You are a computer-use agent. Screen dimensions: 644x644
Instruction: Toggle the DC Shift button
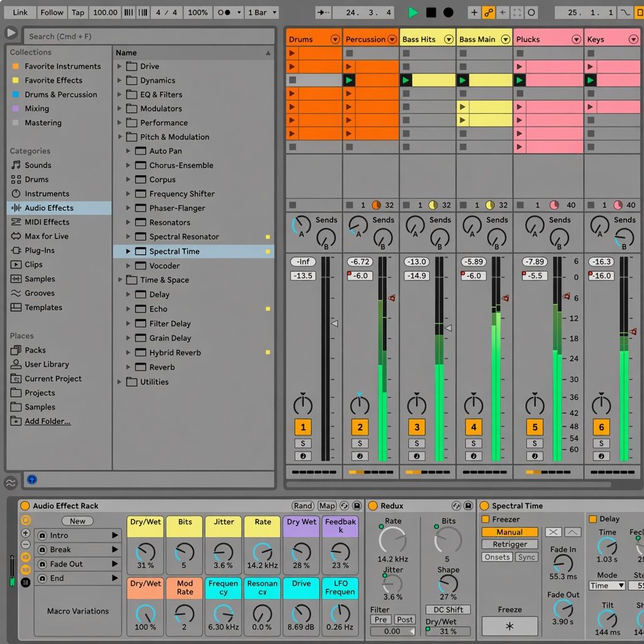(x=448, y=610)
